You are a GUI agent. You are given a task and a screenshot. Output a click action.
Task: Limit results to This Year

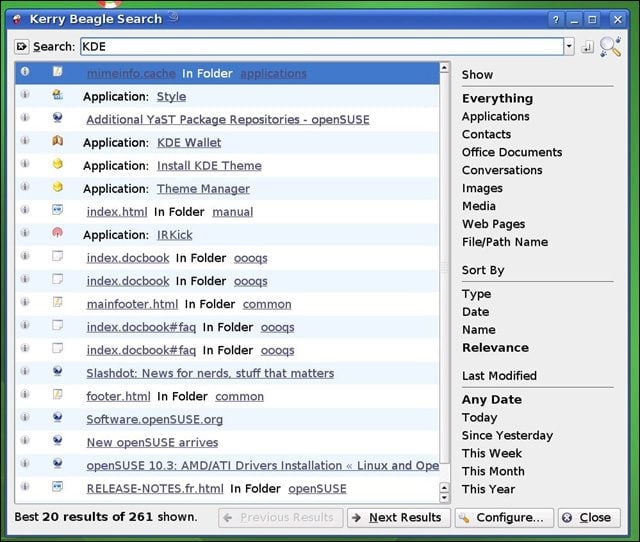pos(488,489)
